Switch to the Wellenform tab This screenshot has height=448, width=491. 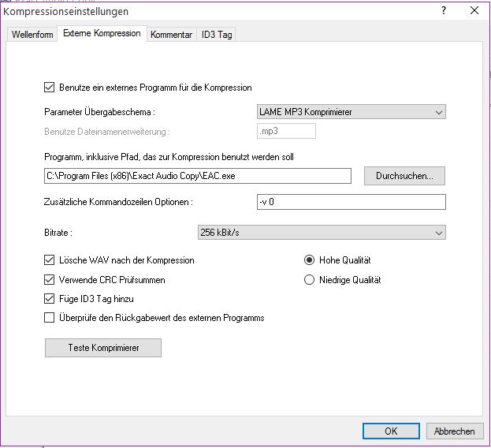tap(33, 35)
